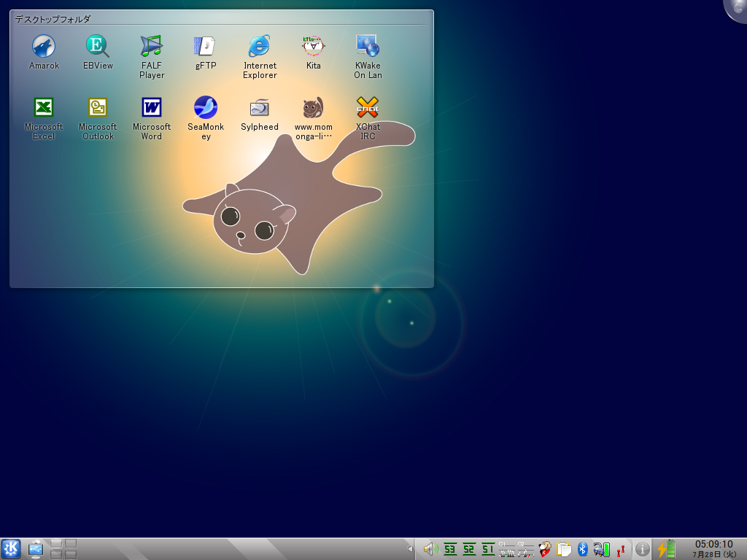Click the red wireless signal tray icon
The image size is (747, 560).
620,551
